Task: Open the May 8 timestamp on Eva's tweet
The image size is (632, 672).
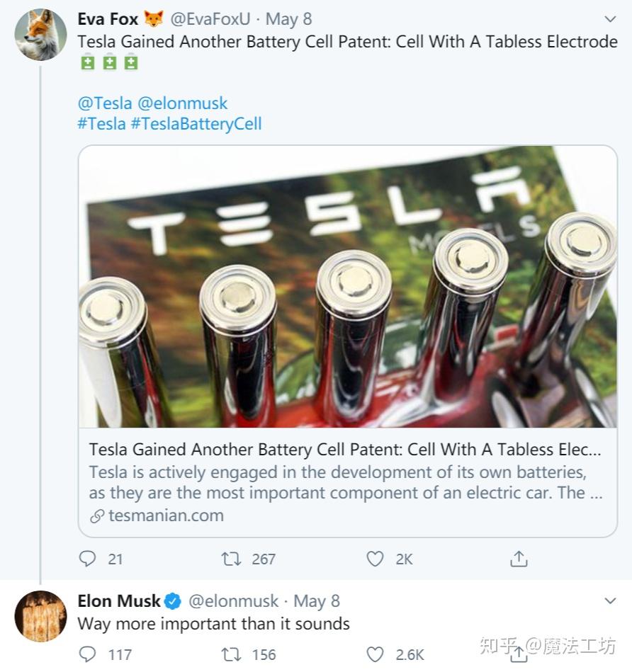Action: (x=288, y=19)
